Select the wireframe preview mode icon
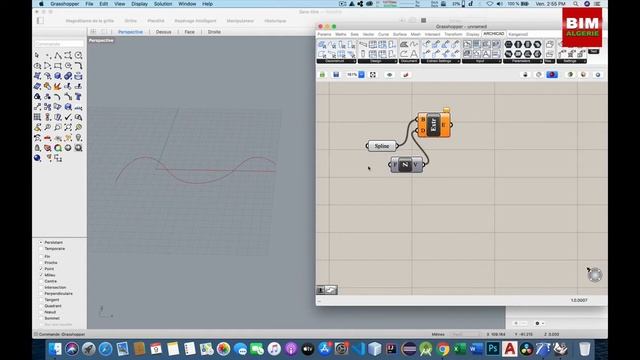This screenshot has height=360, width=640. point(538,75)
